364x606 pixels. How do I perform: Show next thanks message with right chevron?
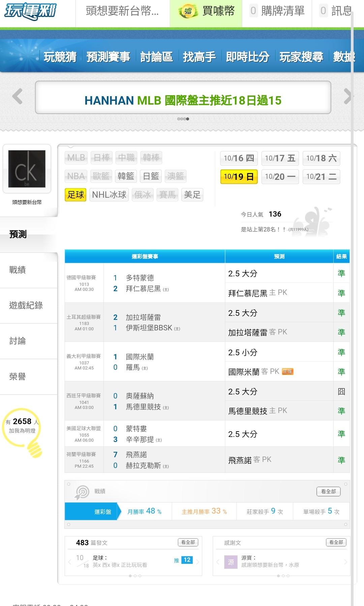point(345,562)
